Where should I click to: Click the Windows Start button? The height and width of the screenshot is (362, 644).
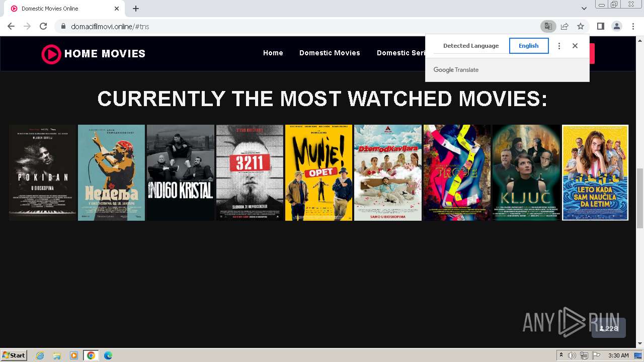tap(14, 355)
